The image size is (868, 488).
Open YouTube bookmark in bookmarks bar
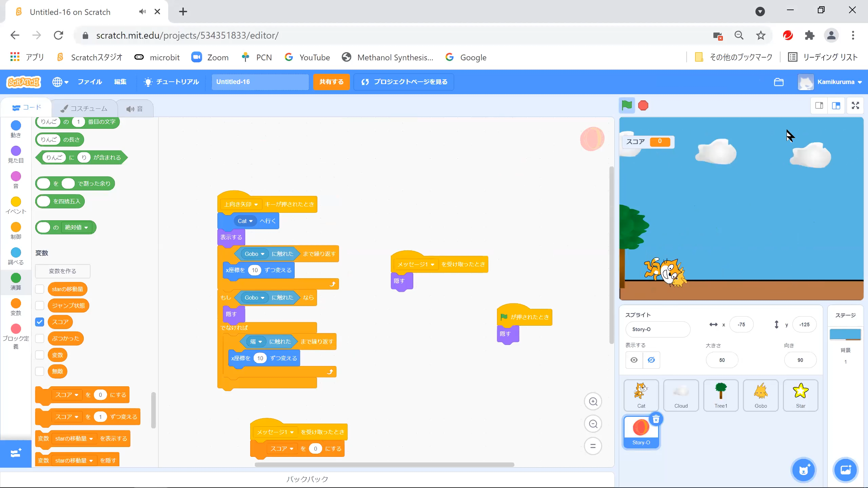(x=307, y=57)
